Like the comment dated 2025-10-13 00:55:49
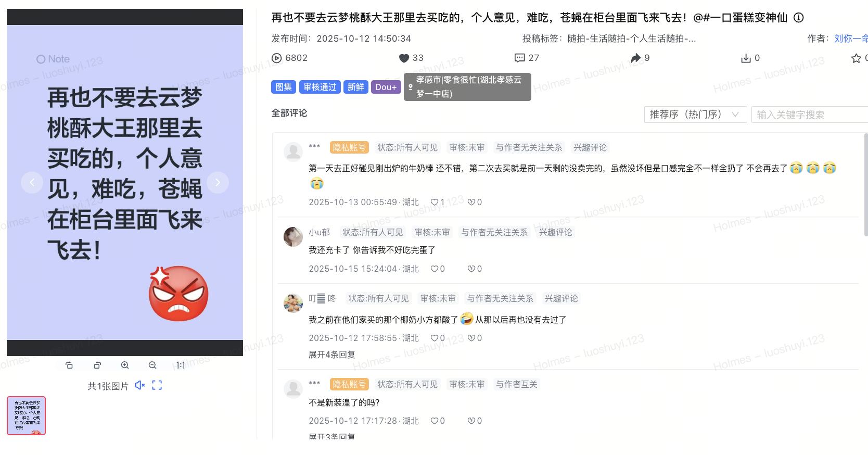 pos(435,202)
